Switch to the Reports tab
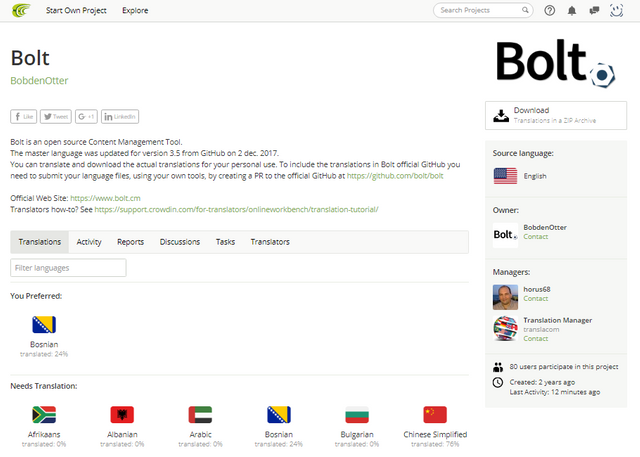Image resolution: width=640 pixels, height=457 pixels. 131,242
